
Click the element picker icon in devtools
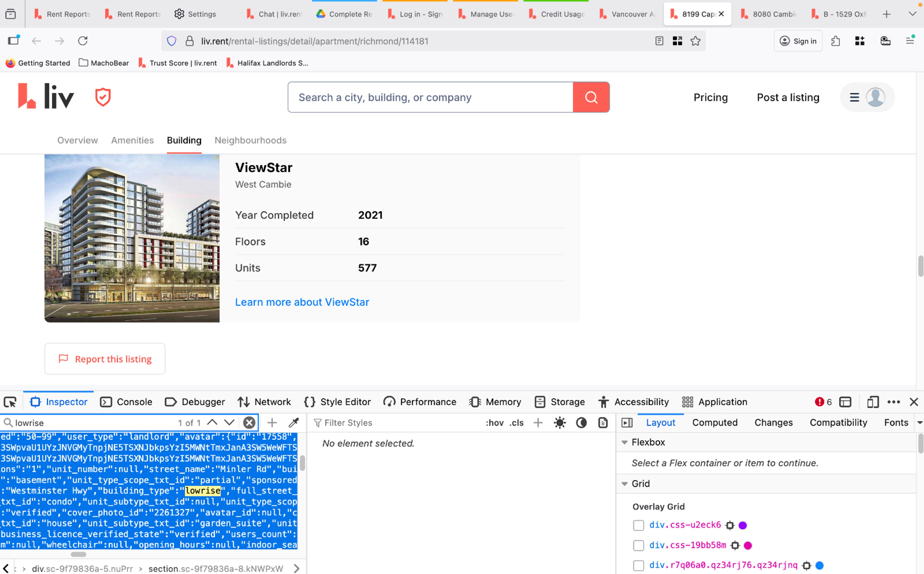point(10,402)
